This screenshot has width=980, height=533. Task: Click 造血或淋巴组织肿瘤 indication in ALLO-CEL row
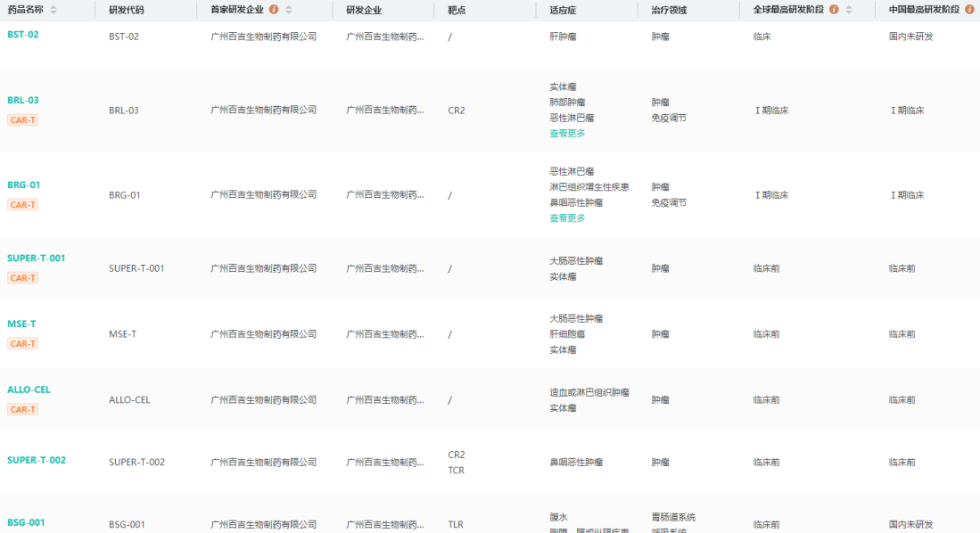589,392
